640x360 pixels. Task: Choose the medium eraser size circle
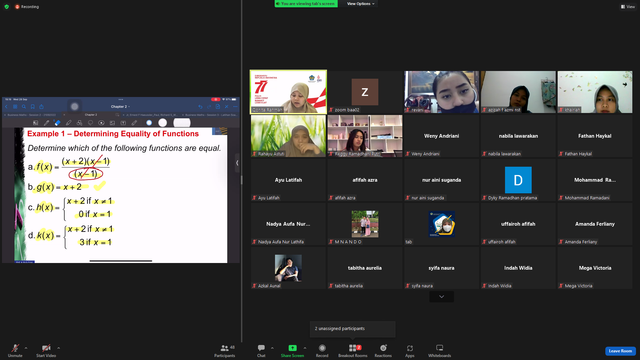tap(162, 122)
